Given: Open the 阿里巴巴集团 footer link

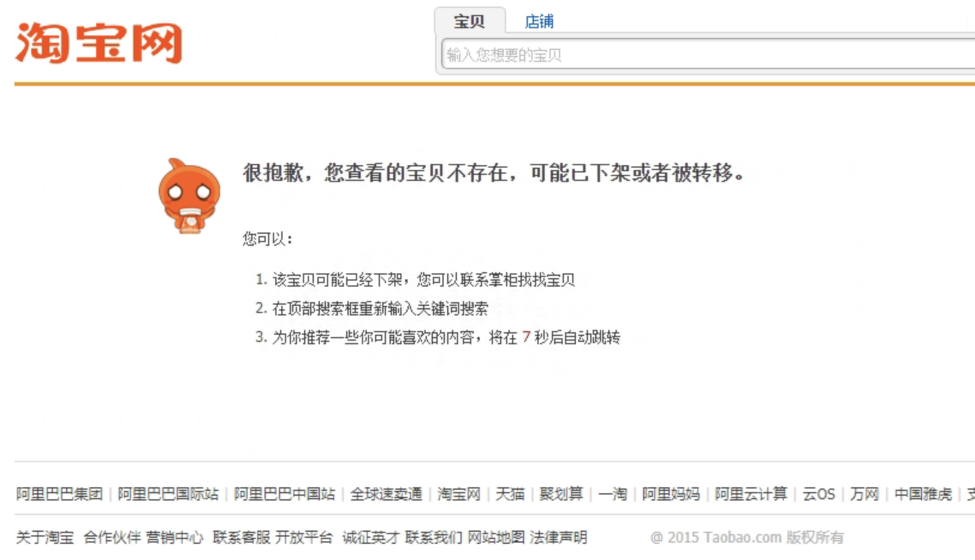Looking at the screenshot, I should click(x=60, y=494).
